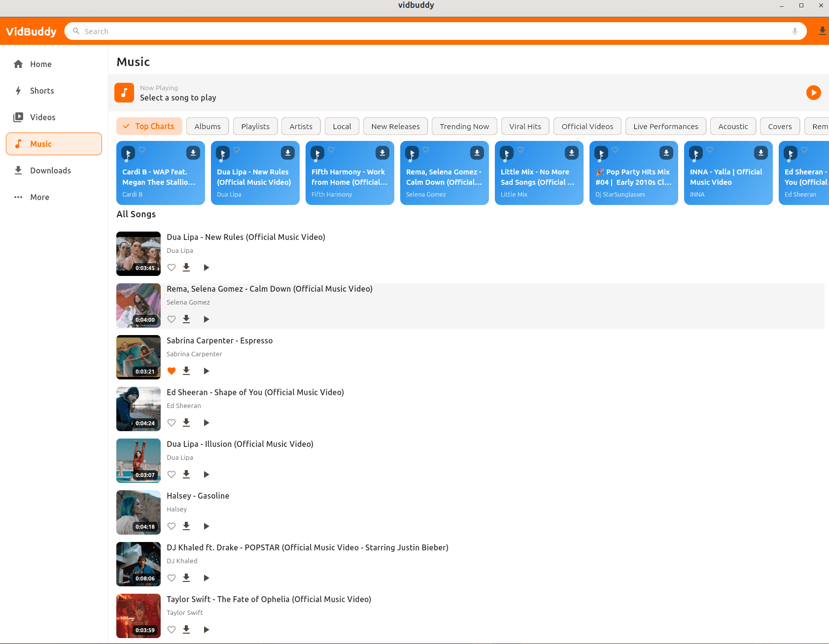Play the INNA Yalla card
The height and width of the screenshot is (644, 829).
[696, 153]
